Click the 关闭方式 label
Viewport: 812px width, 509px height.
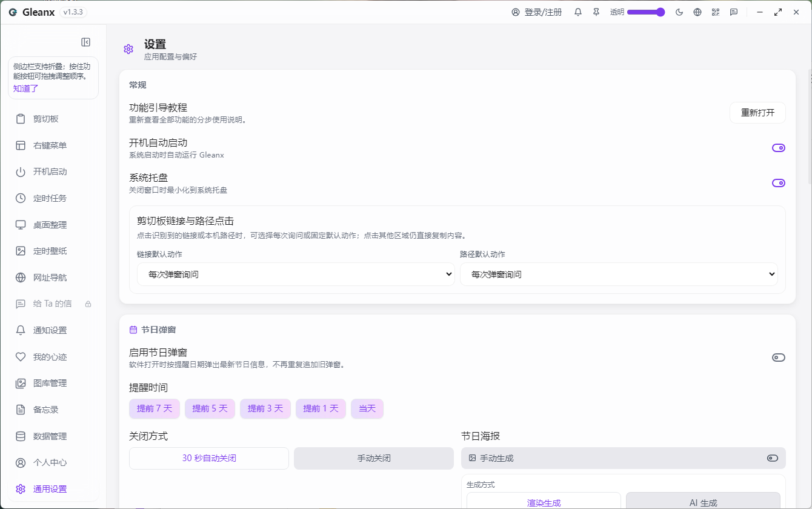[148, 436]
